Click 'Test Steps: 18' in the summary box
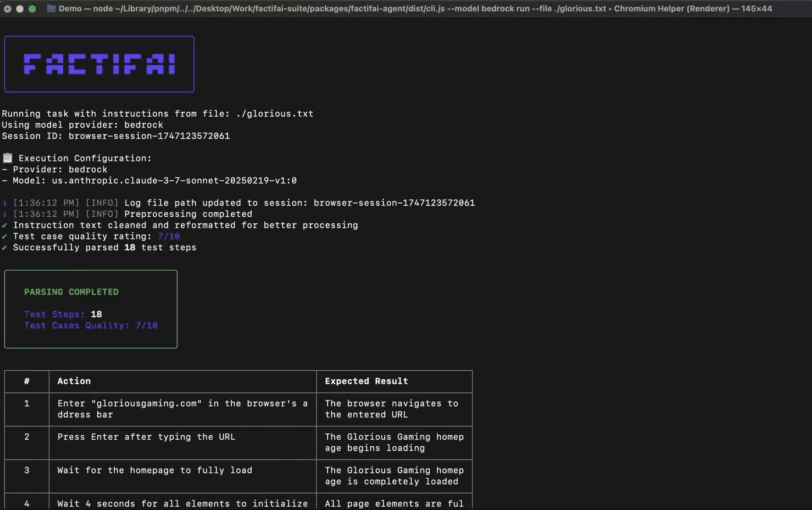The image size is (812, 510). 63,314
